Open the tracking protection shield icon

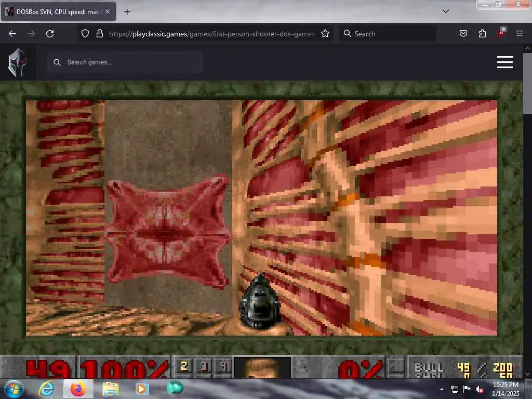pos(85,33)
